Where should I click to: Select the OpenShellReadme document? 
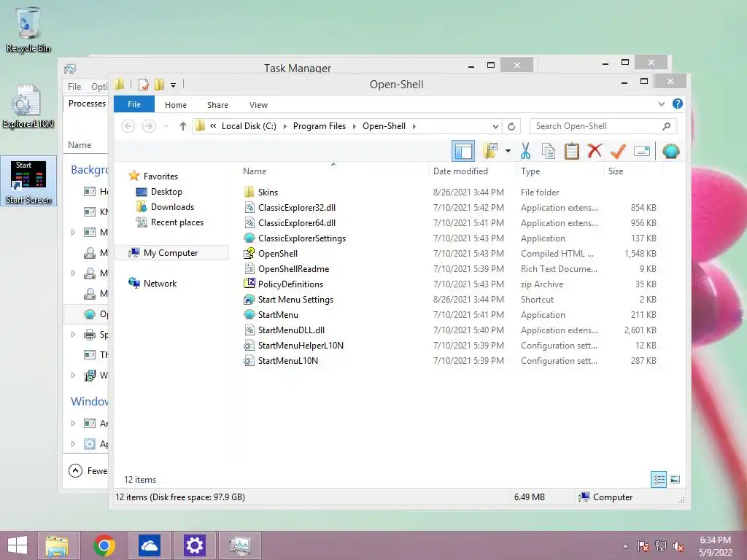pos(293,269)
